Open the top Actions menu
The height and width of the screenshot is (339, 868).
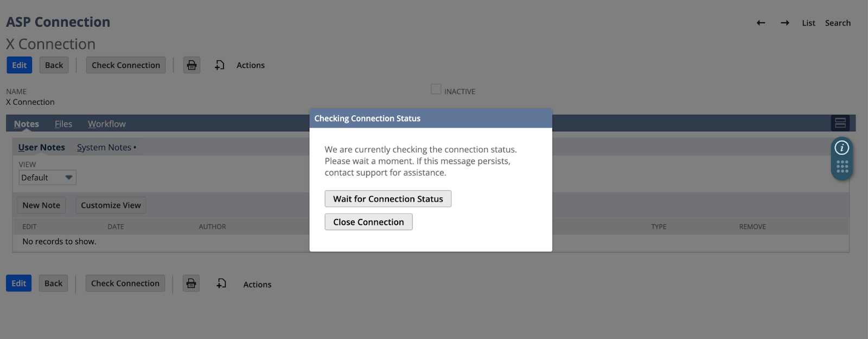[x=251, y=65]
